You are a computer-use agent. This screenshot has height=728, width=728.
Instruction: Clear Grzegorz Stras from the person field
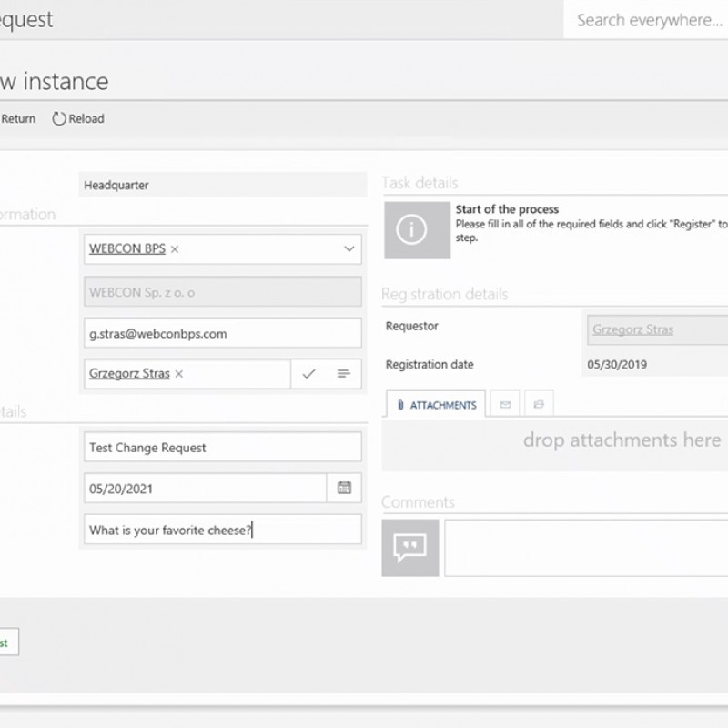179,373
